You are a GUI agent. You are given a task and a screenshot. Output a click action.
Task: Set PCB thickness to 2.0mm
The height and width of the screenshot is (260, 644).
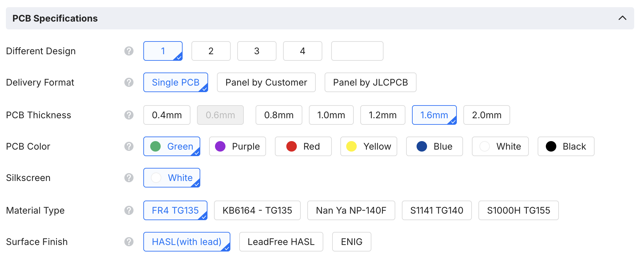click(x=487, y=115)
